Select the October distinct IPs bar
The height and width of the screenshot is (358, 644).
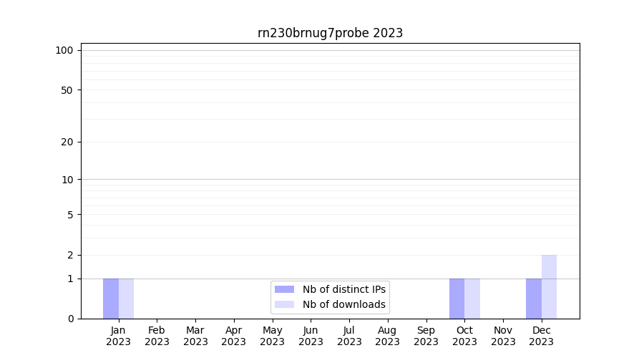pos(457,299)
